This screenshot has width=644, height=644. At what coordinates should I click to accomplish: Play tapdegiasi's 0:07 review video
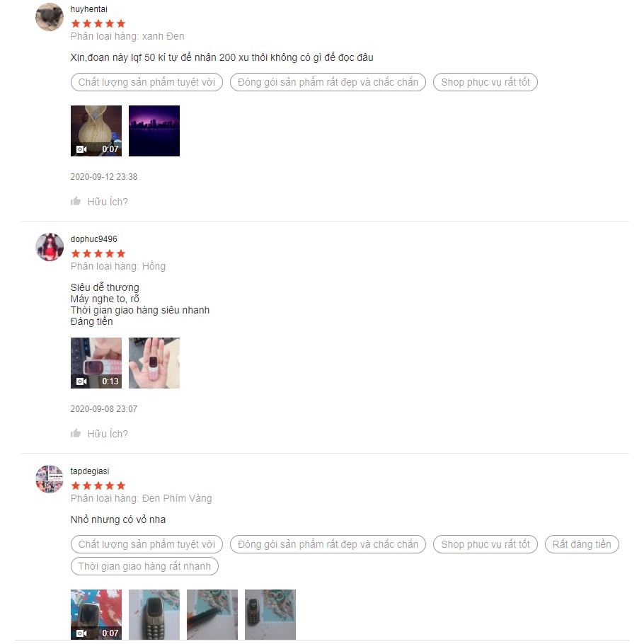(96, 615)
